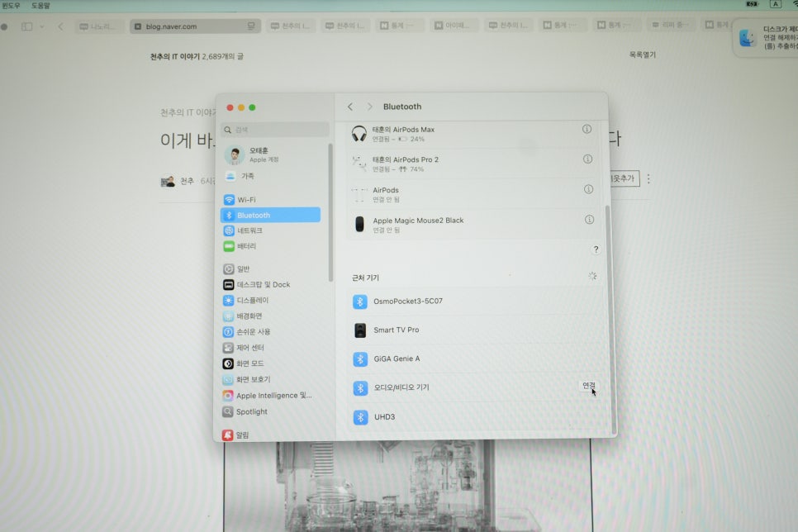
Task: Click the Bluetooth pane scrollbar
Action: (x=613, y=321)
